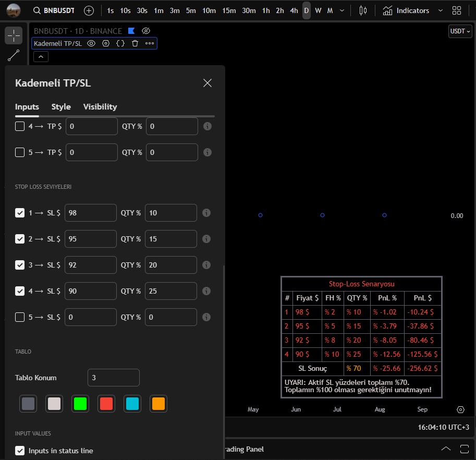The width and height of the screenshot is (476, 460).
Task: Select the trend line drawing tool
Action: [x=14, y=55]
